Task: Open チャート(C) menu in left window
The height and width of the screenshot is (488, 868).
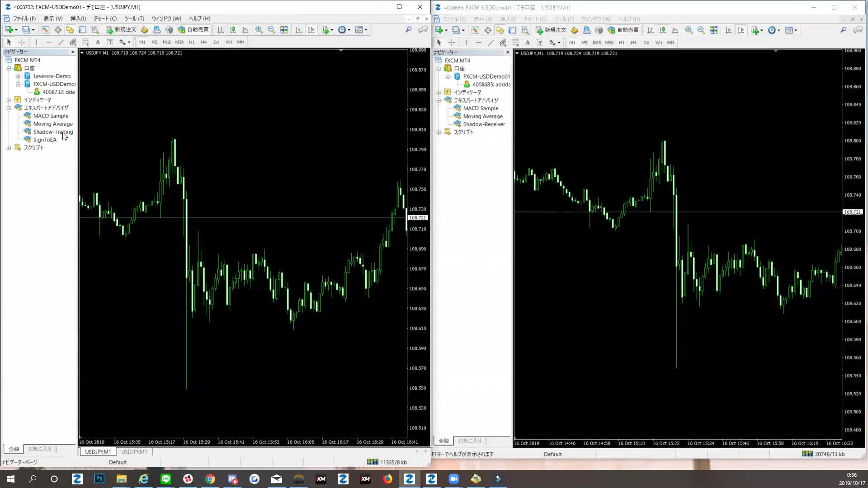Action: tap(105, 19)
